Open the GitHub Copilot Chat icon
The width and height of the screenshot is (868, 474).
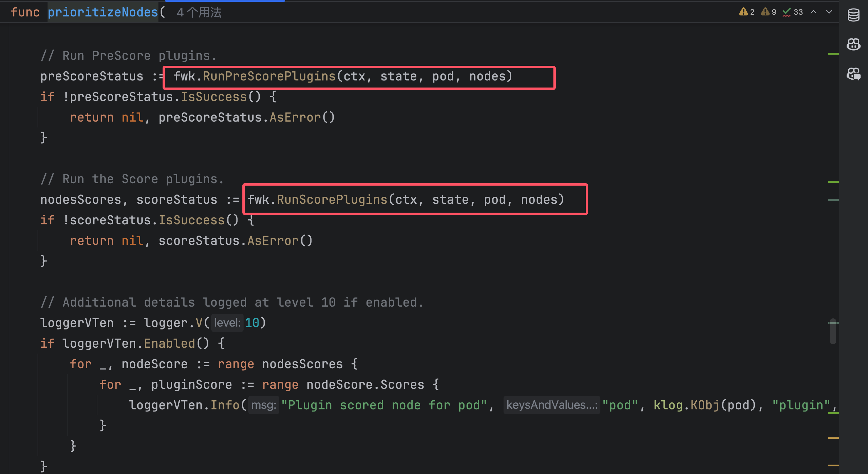click(x=853, y=74)
